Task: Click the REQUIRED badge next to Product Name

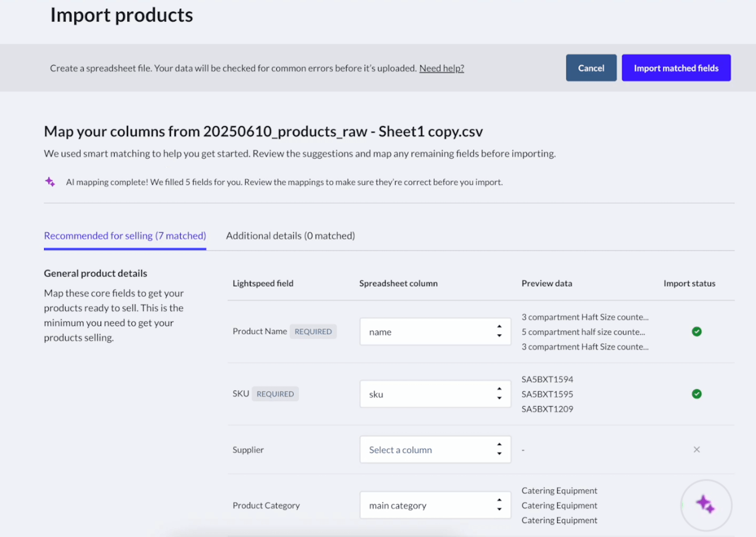Action: pos(313,331)
